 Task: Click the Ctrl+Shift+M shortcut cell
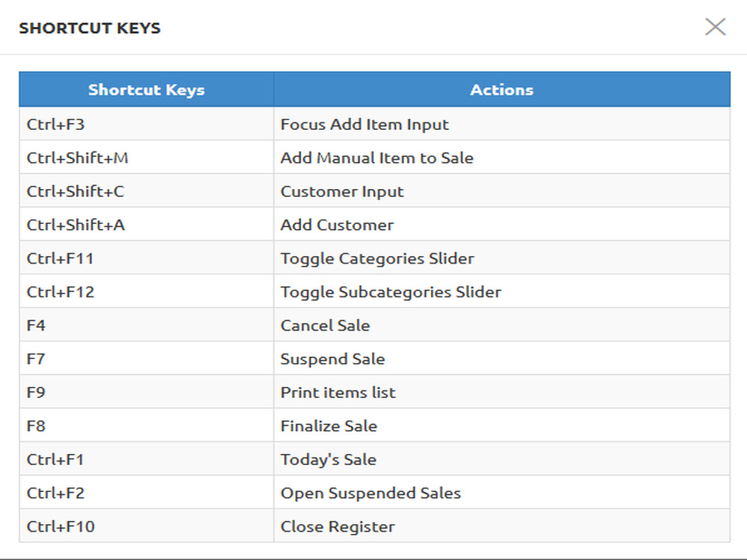146,157
